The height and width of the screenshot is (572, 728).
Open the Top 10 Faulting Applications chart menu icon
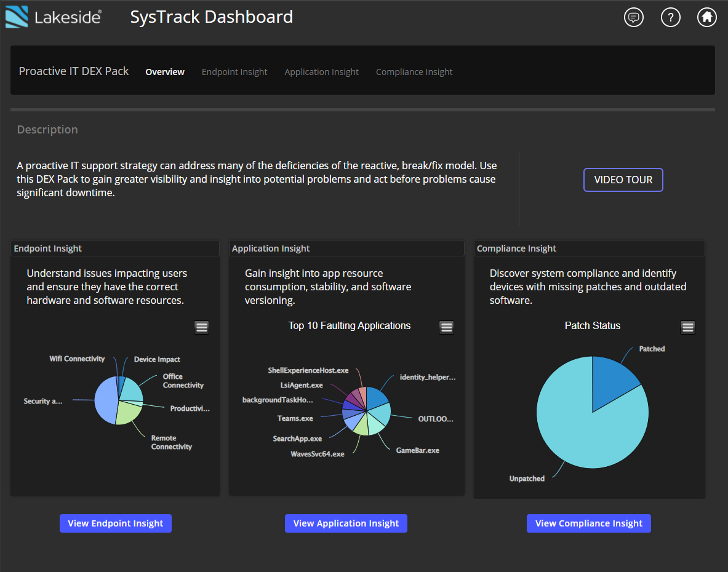pyautogui.click(x=446, y=327)
